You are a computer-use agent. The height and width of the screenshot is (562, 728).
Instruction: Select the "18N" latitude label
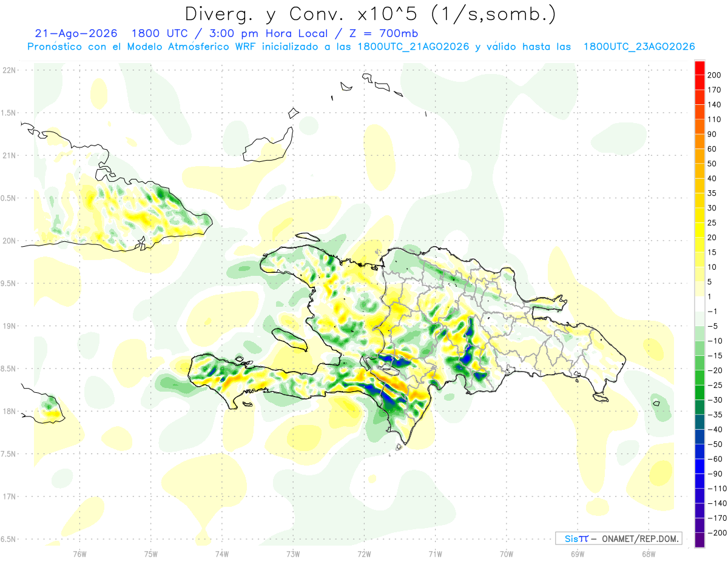pyautogui.click(x=8, y=411)
